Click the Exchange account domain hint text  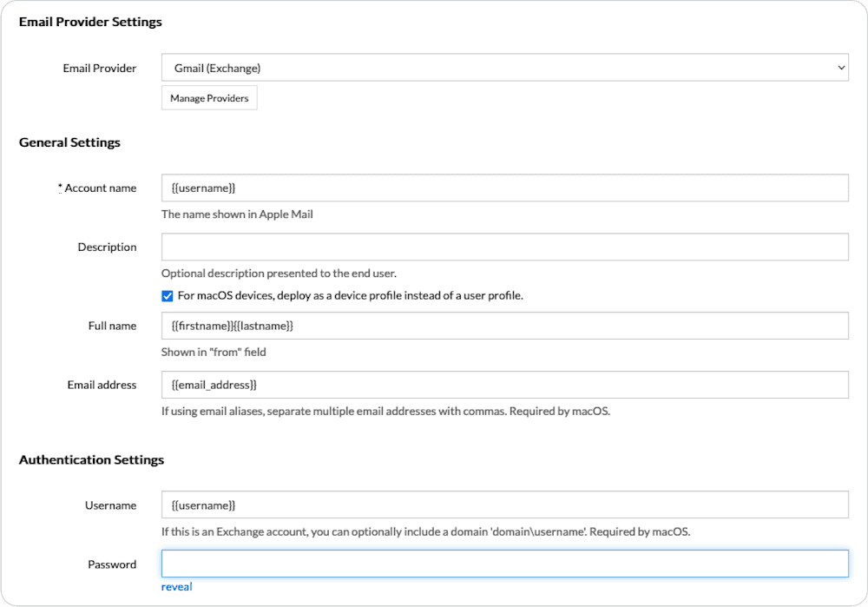click(x=425, y=531)
